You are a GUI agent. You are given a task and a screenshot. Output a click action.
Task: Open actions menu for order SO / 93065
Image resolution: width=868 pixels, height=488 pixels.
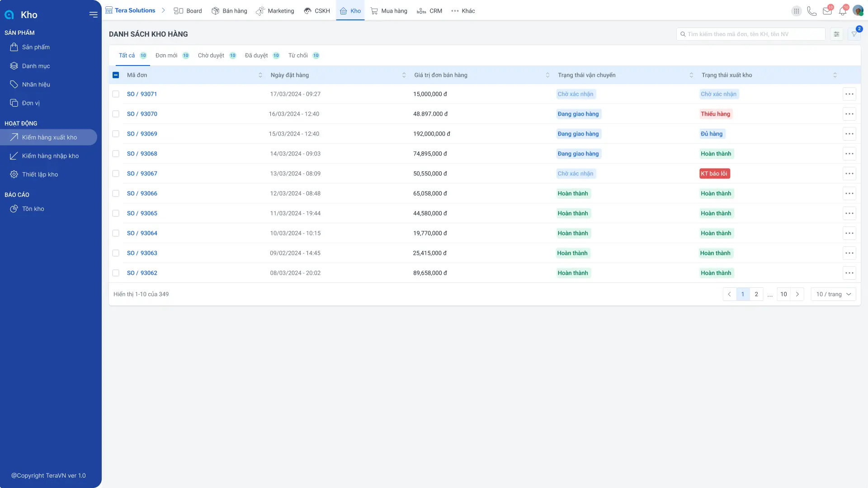coord(849,213)
